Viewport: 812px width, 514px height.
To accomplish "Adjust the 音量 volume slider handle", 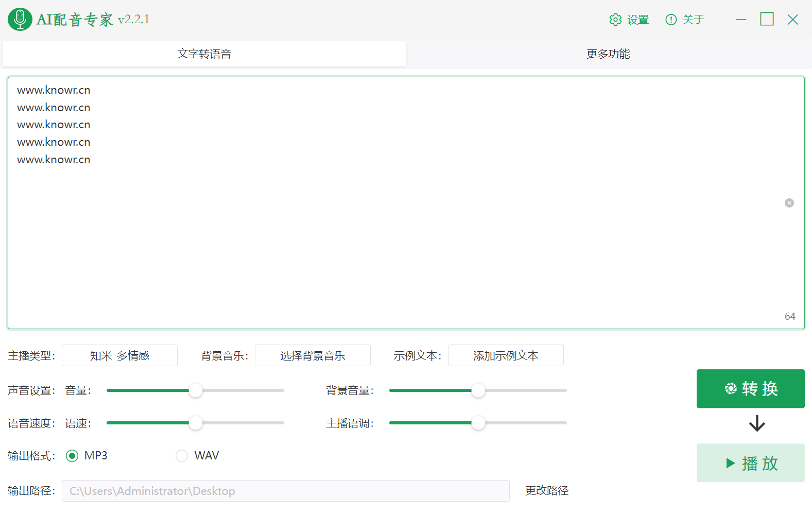I will tap(196, 390).
